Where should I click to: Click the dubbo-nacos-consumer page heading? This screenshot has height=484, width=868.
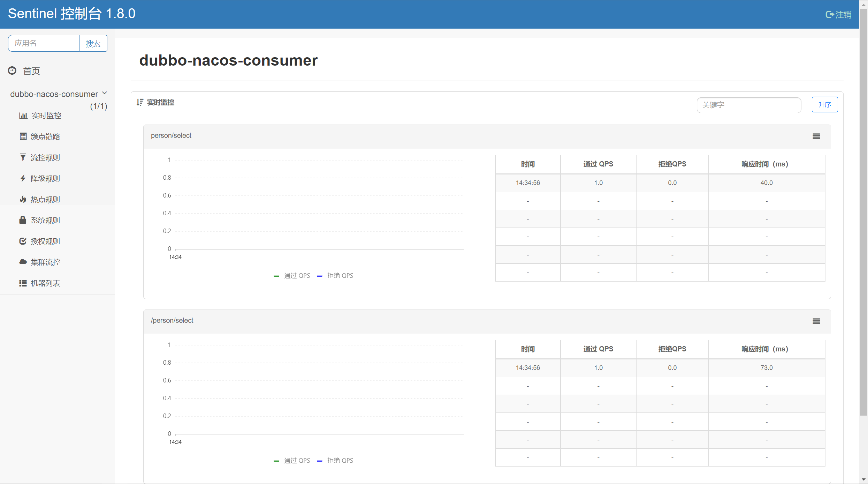click(229, 60)
